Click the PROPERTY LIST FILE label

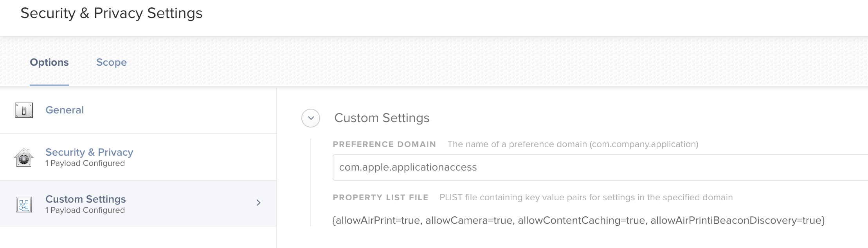pos(380,198)
